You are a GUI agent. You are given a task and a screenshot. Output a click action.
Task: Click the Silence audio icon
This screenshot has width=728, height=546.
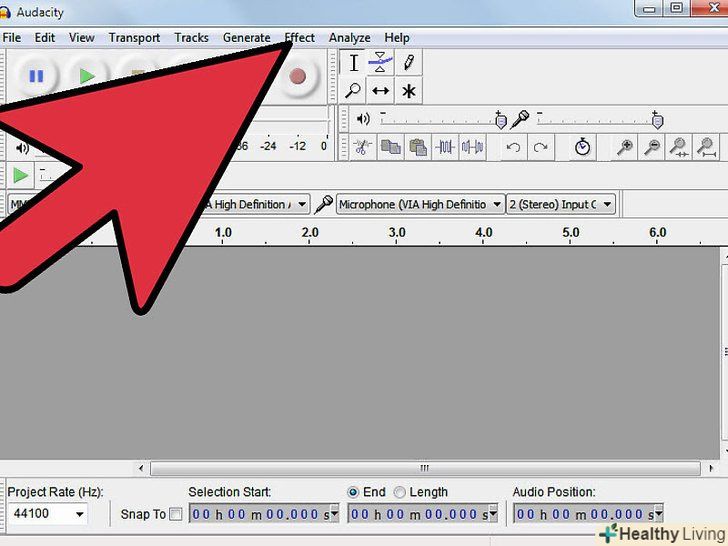tap(472, 148)
